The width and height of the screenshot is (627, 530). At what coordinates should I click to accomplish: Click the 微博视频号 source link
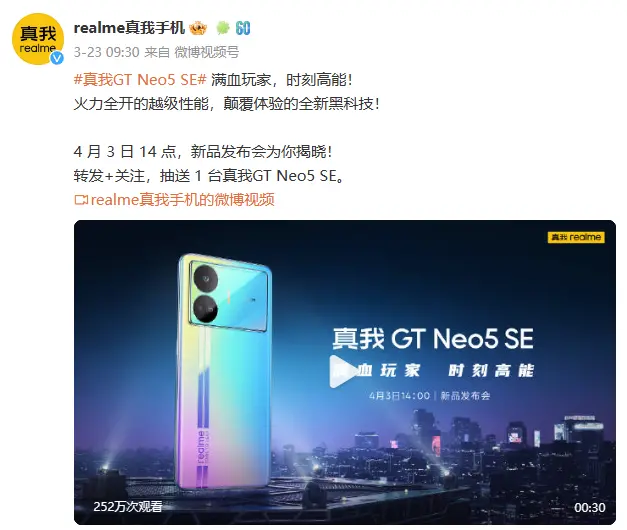[207, 52]
